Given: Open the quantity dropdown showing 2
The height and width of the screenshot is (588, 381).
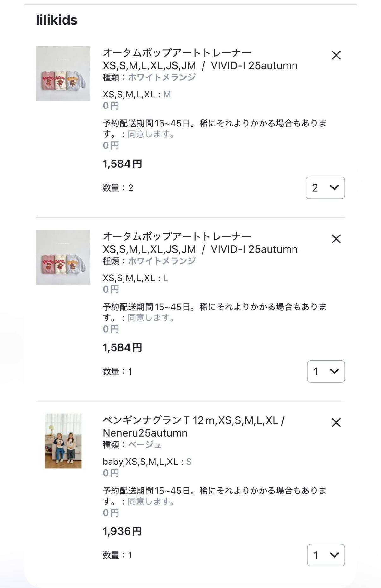Looking at the screenshot, I should (x=325, y=188).
